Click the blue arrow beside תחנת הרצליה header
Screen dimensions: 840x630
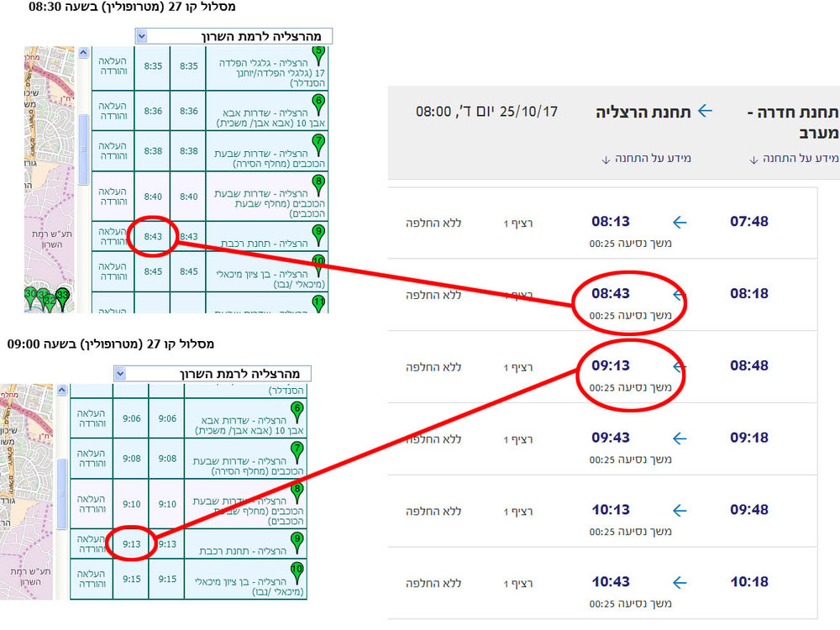coord(705,112)
